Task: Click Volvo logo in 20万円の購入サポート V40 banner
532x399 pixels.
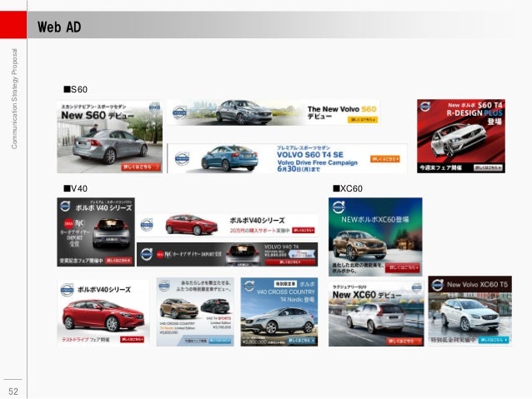Action: tap(147, 225)
